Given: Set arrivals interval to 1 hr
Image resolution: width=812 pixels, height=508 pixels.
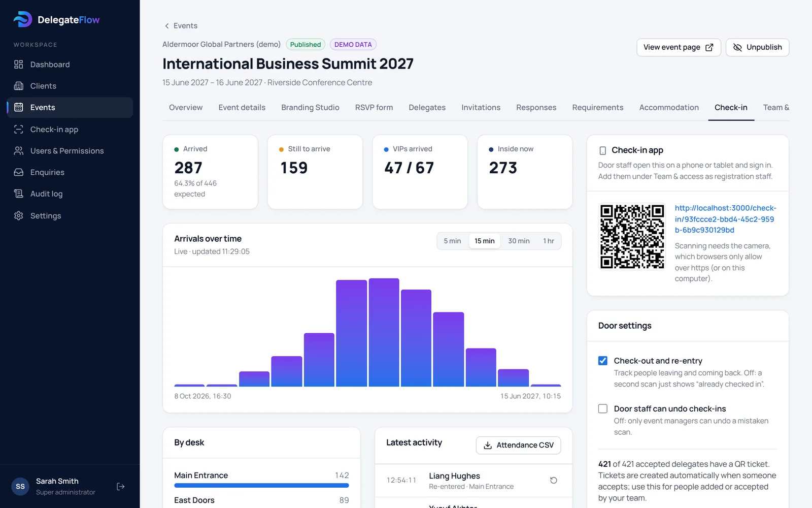Looking at the screenshot, I should [549, 241].
